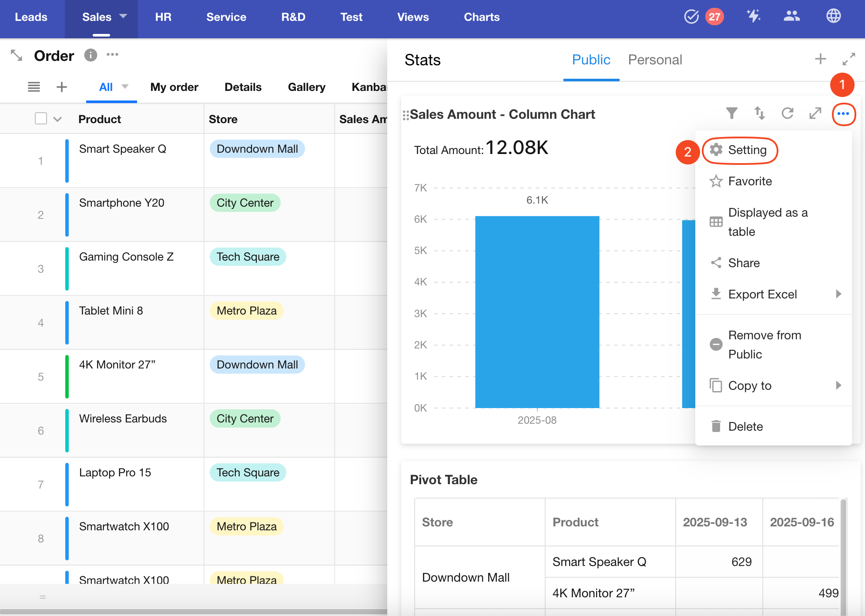Screen dimensions: 865x616
Task: Add a new chart with plus icon
Action: pyautogui.click(x=820, y=59)
